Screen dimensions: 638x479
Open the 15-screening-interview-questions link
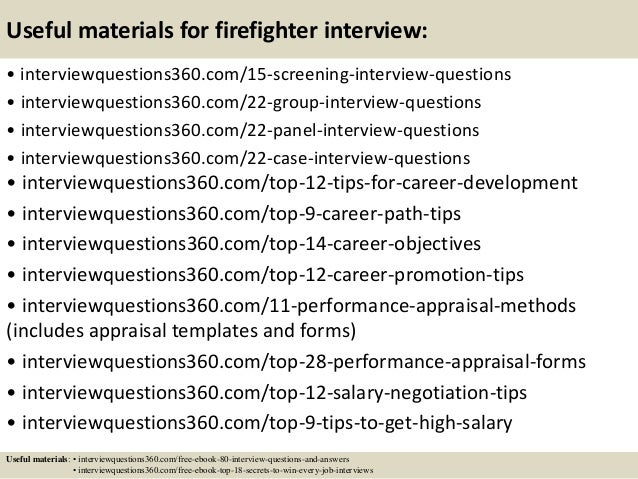click(266, 74)
